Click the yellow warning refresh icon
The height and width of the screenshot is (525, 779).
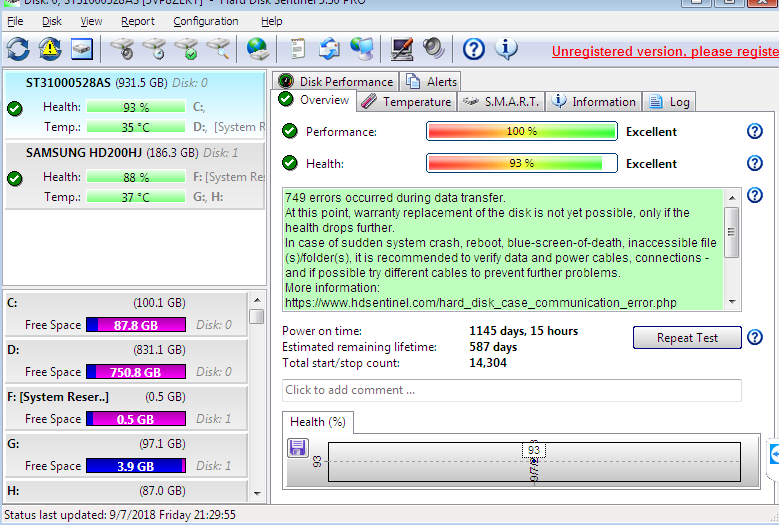point(50,48)
